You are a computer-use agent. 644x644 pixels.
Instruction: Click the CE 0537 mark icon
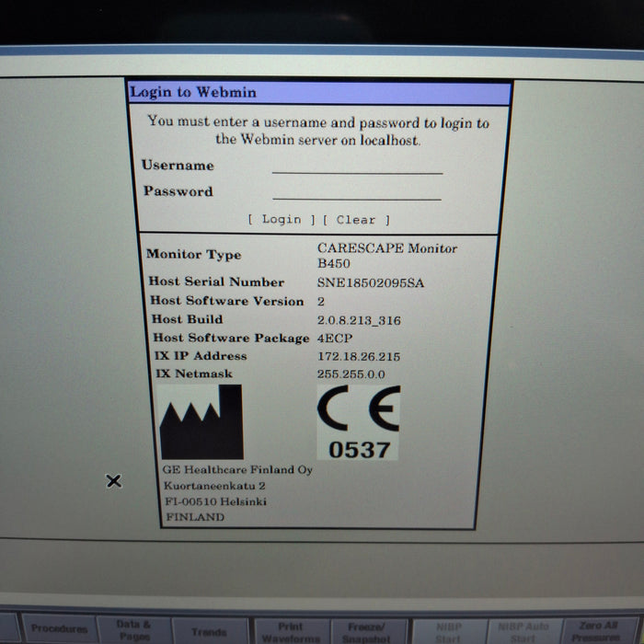(x=359, y=422)
